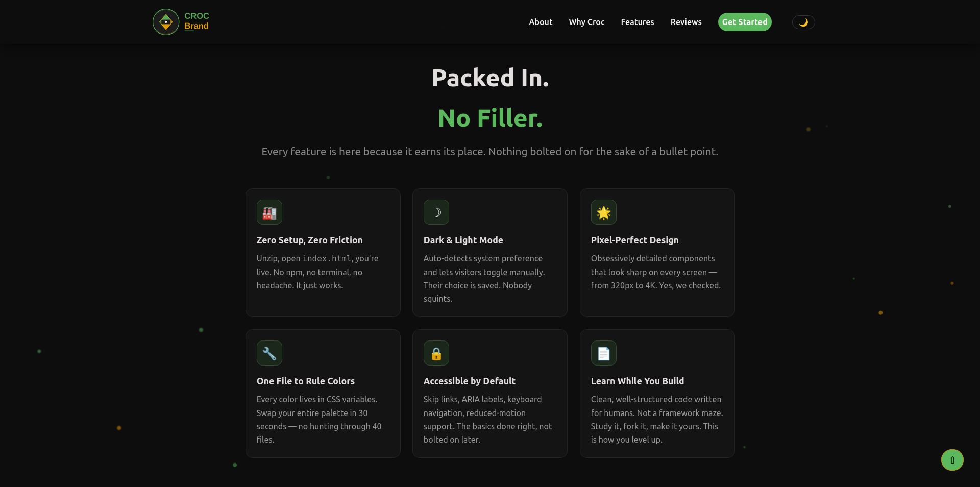Click the padlock icon for Accessible by Default
This screenshot has width=980, height=487.
436,353
